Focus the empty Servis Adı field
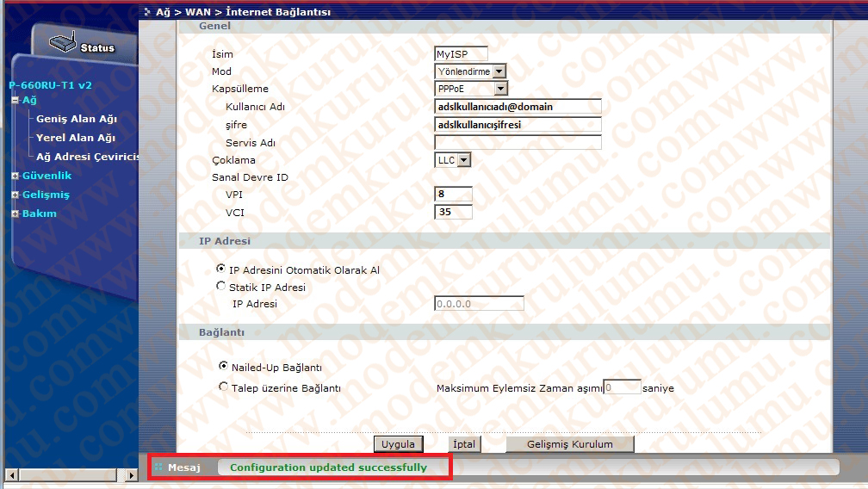 click(518, 142)
